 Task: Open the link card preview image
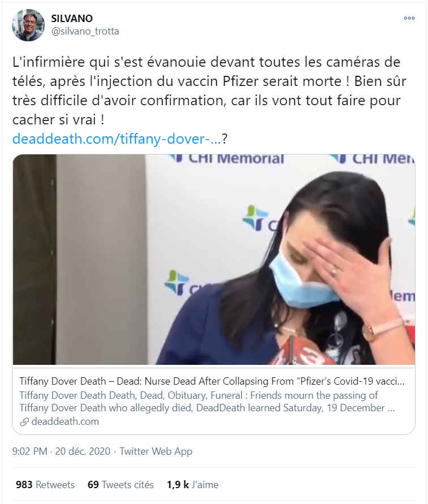pos(214,260)
